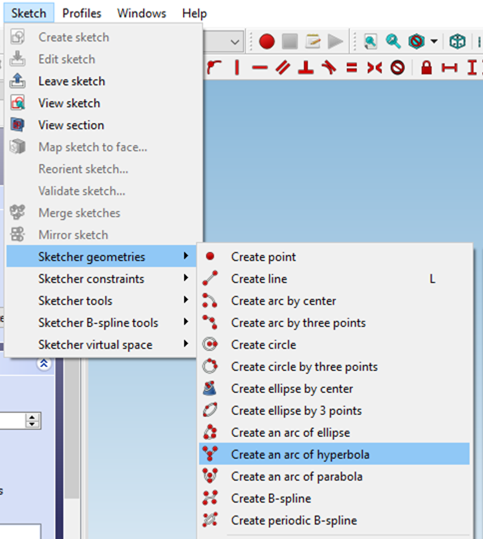Viewport: 483px width, 539px height.
Task: Click the fit-all zoom icon
Action: [x=370, y=42]
